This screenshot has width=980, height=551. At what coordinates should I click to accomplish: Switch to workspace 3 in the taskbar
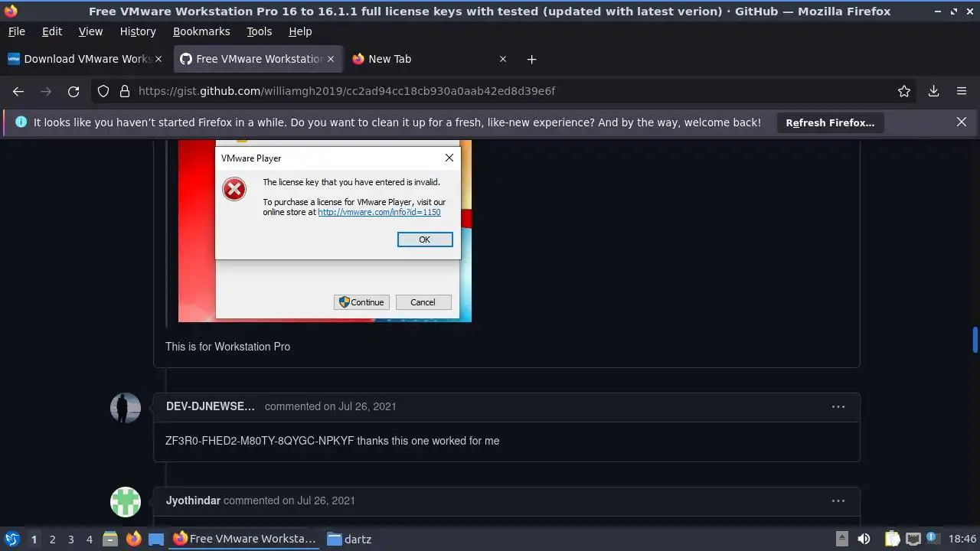(70, 539)
